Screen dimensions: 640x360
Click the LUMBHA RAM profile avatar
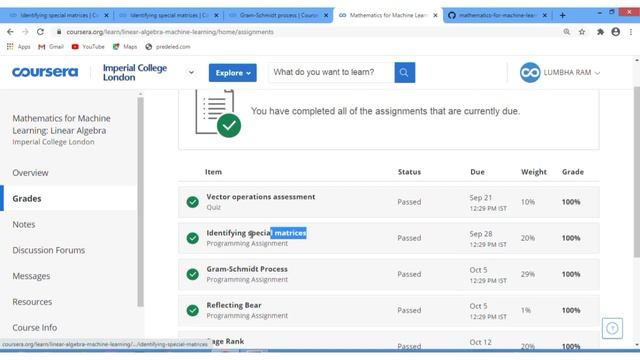click(530, 72)
